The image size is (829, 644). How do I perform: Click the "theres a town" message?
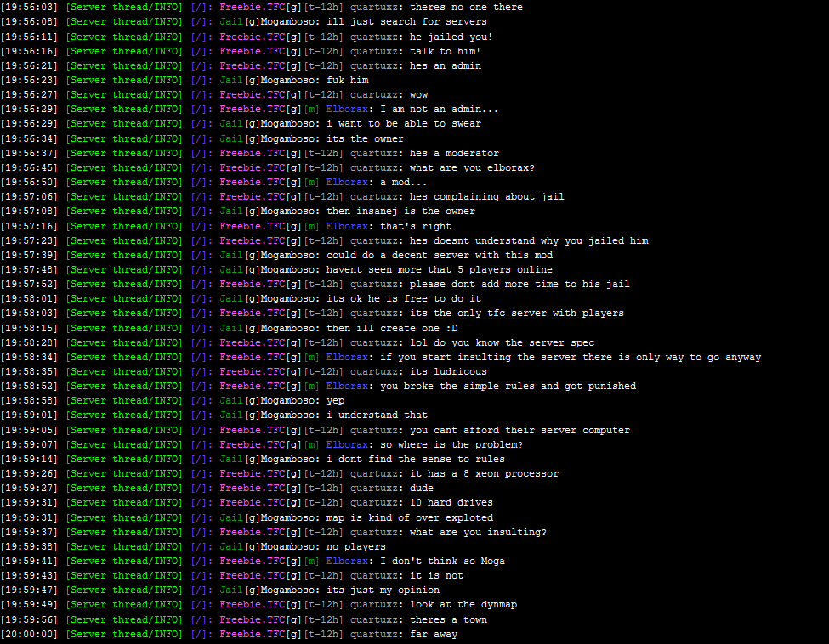pos(448,619)
